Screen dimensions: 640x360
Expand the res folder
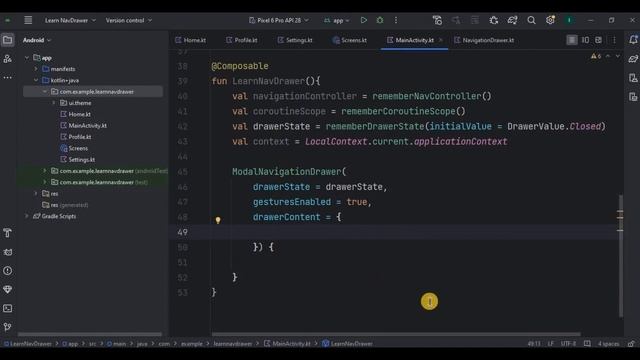coord(36,193)
